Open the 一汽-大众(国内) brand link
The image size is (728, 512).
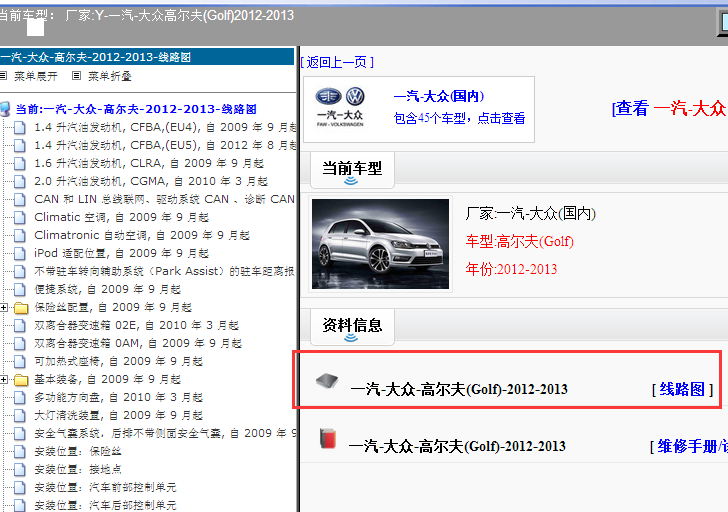(x=439, y=96)
